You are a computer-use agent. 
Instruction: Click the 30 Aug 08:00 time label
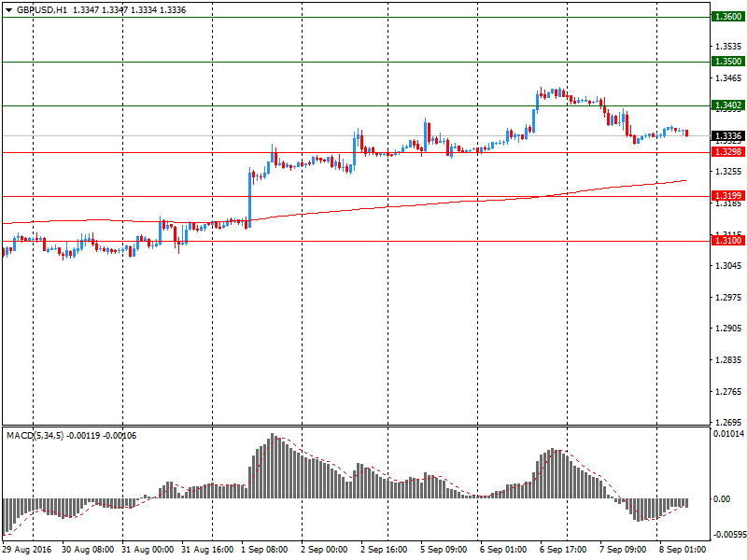pos(88,550)
